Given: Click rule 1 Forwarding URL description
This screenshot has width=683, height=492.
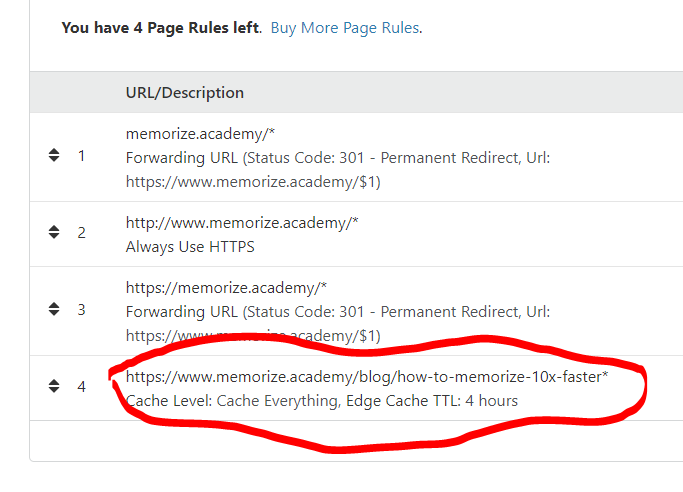Looking at the screenshot, I should click(x=338, y=170).
